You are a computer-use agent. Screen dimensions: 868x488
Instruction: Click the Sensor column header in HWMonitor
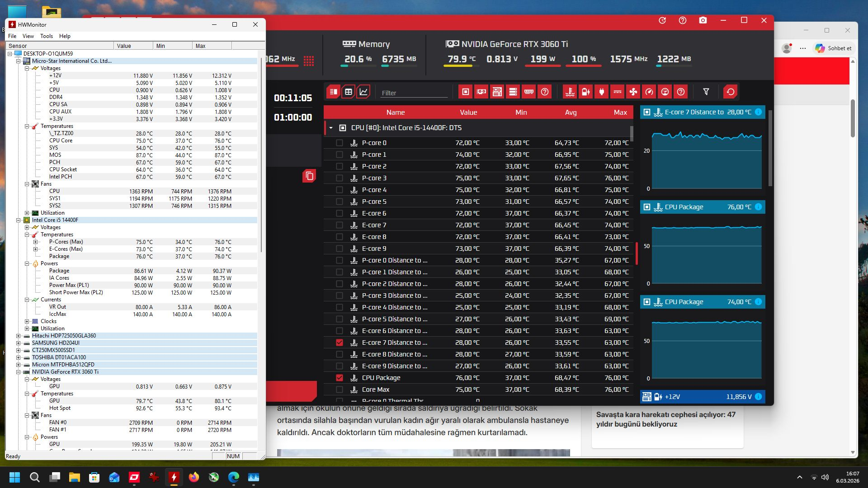(60, 46)
